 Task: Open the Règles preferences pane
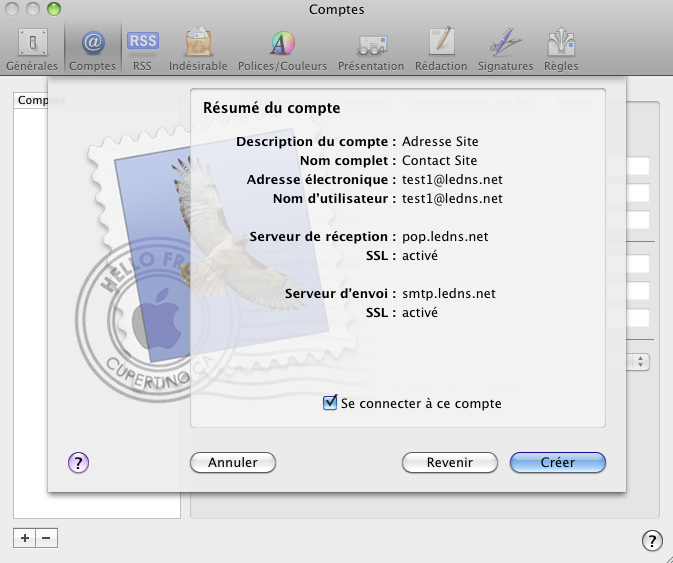click(x=561, y=48)
